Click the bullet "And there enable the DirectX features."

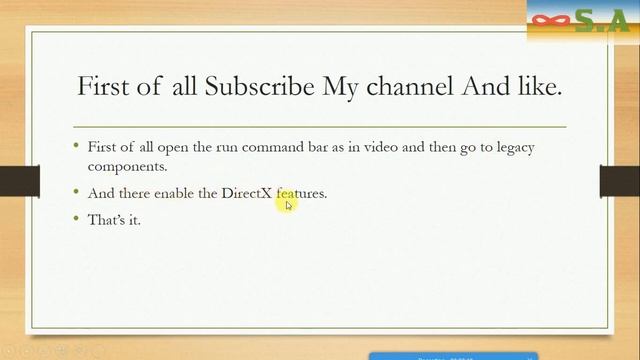click(x=207, y=193)
